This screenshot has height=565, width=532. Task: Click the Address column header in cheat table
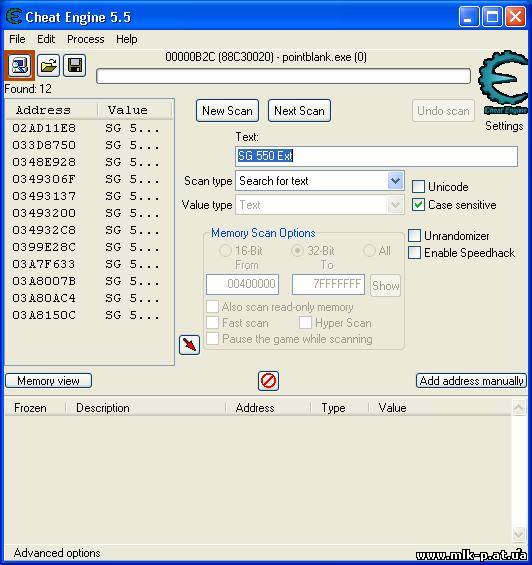click(x=268, y=408)
